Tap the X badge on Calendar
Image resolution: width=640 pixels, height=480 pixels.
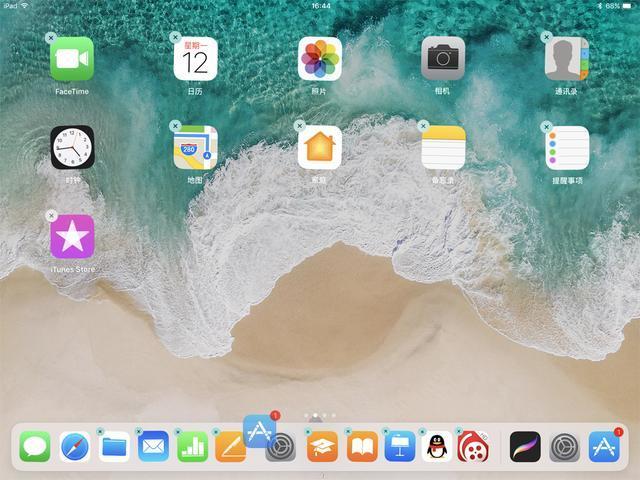(x=175, y=38)
